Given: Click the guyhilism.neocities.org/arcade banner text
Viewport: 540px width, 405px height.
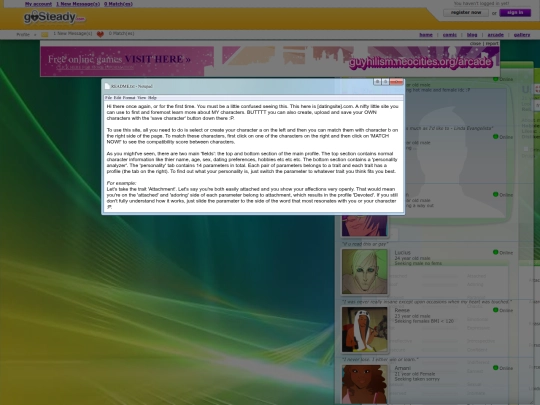Looking at the screenshot, I should (420, 62).
